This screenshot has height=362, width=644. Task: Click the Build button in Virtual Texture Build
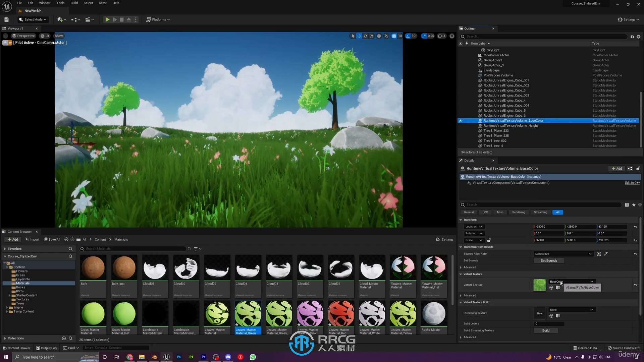546,330
